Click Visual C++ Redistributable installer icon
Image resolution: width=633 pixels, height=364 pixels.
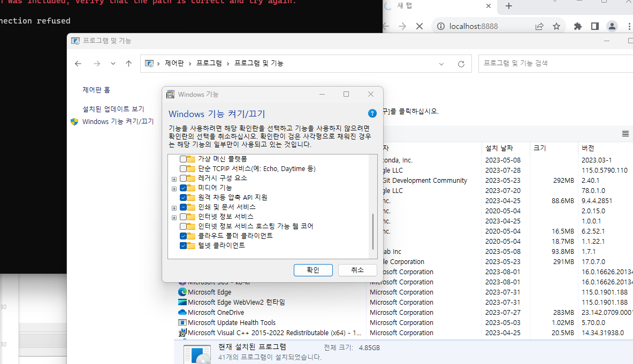182,332
